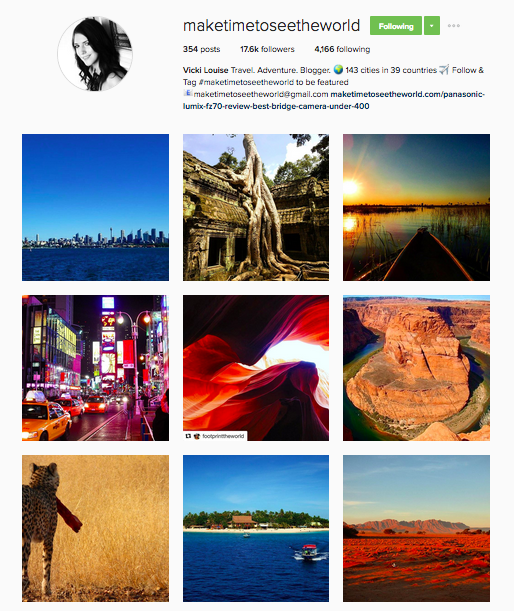Open the 4,166 following list

(342, 49)
